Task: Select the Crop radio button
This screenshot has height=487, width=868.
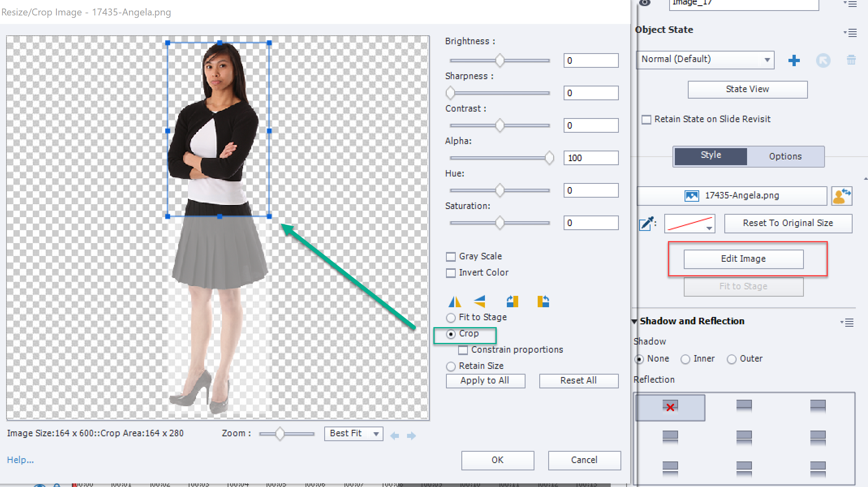Action: click(451, 333)
